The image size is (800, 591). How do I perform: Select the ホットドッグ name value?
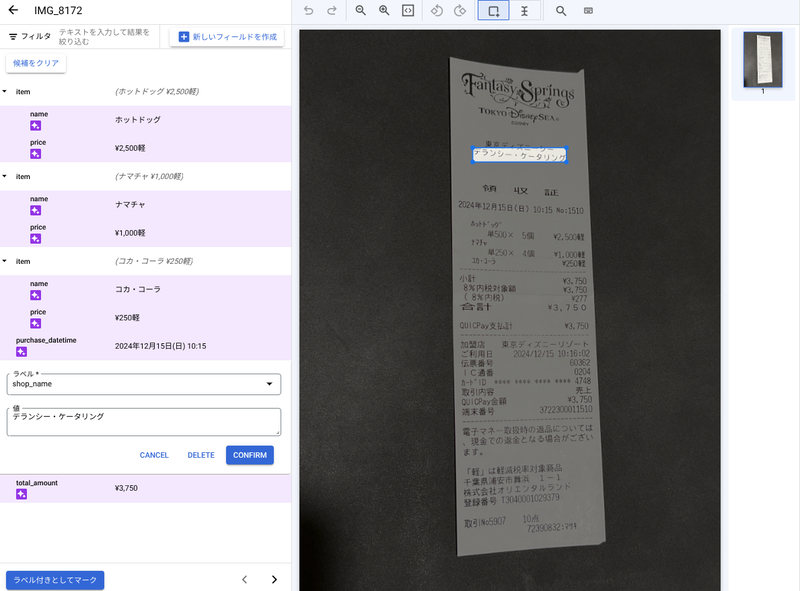[138, 120]
